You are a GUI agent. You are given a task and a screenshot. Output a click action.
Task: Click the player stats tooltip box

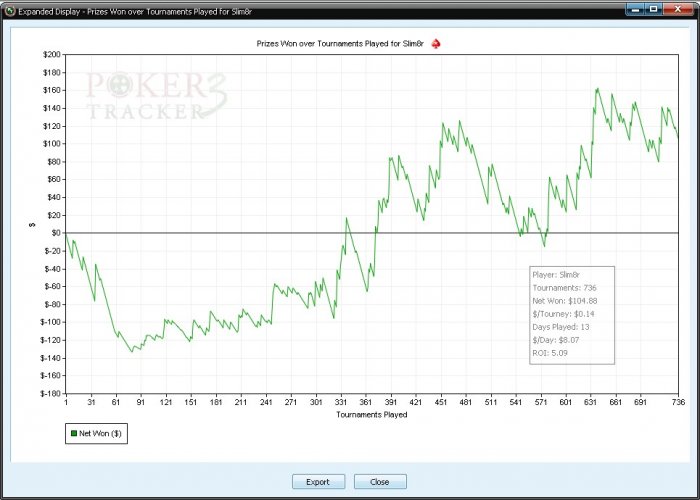pos(571,314)
